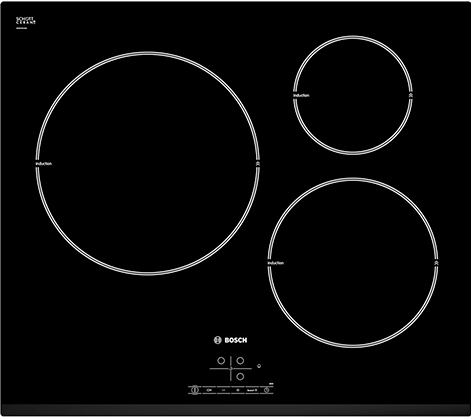Screen dimensions: 471x418
Task: Click the Schott Ceran logo
Action: pos(26,21)
